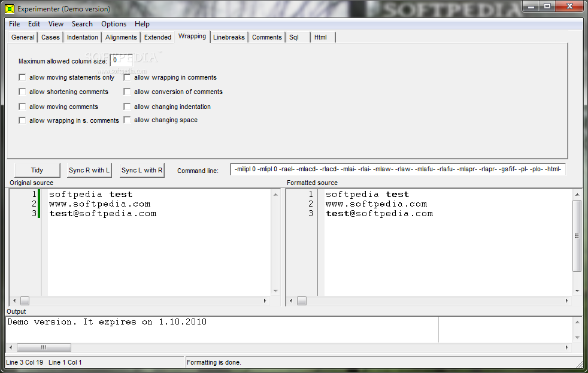The image size is (588, 373).
Task: Click Output pane horizontal scrollbar thumb
Action: [44, 347]
